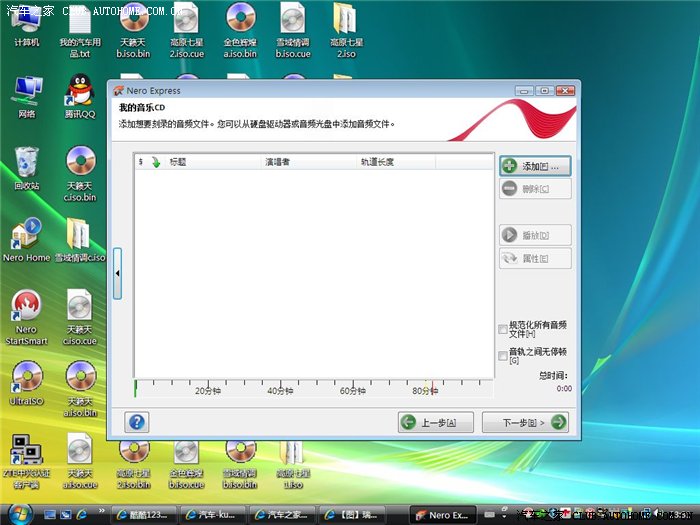
Task: Go back with 上一步 button
Action: pyautogui.click(x=436, y=422)
